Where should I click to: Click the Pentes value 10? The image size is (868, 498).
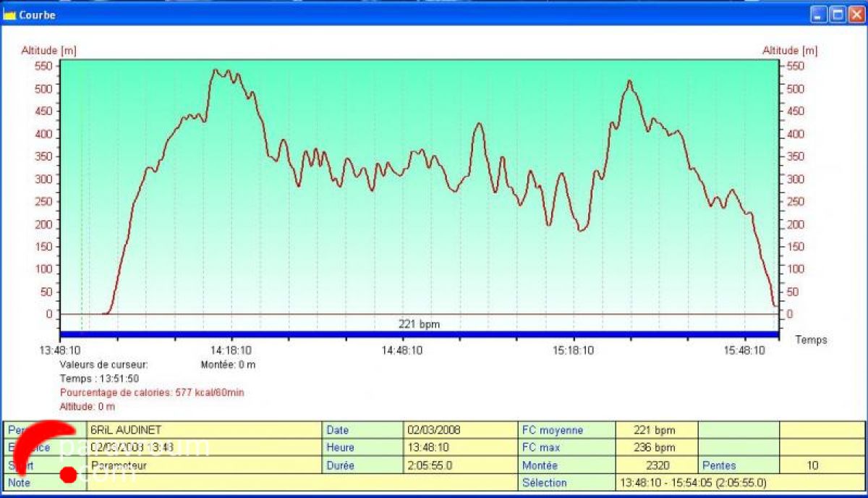point(812,465)
